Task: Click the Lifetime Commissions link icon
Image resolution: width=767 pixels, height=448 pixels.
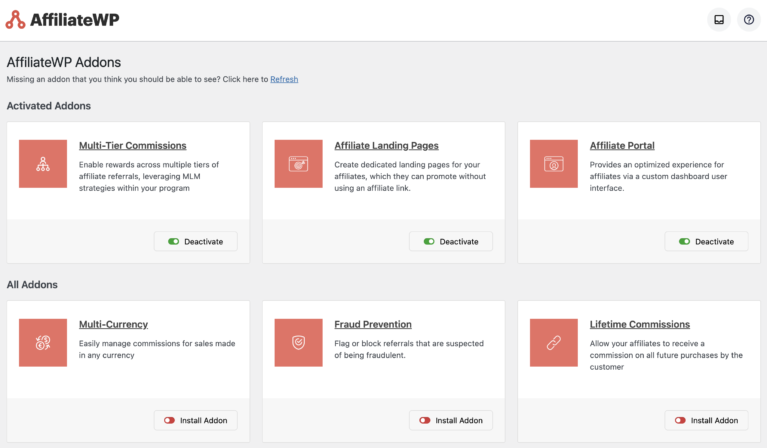Action: click(554, 343)
